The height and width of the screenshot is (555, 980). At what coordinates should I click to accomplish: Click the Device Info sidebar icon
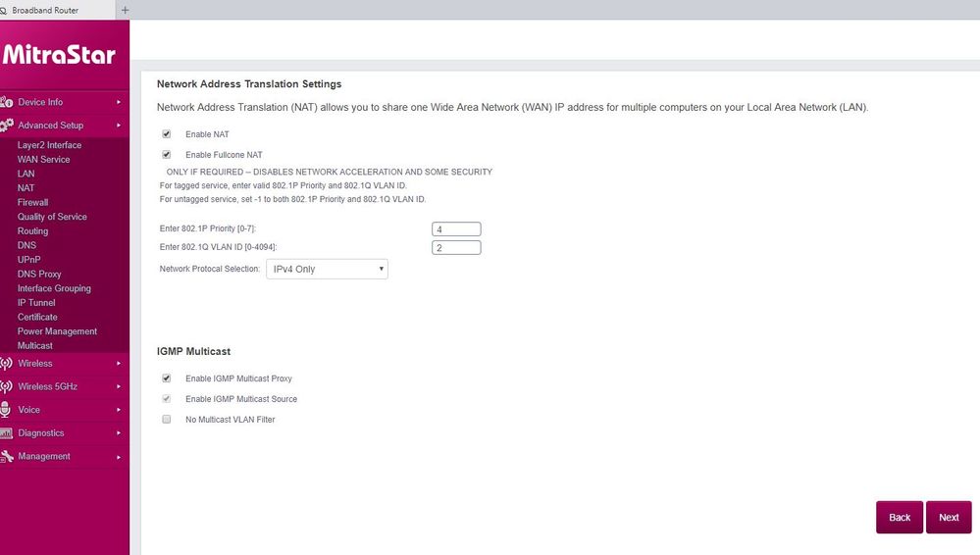pos(7,102)
